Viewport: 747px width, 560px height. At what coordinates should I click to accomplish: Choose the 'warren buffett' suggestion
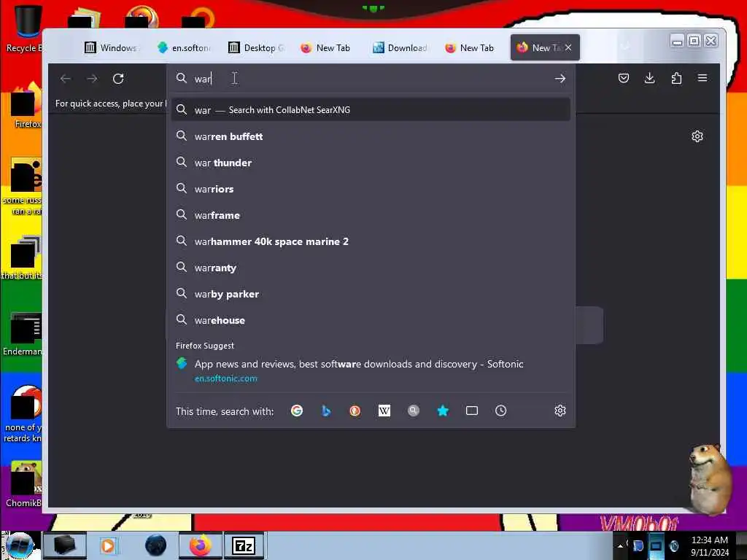click(371, 136)
